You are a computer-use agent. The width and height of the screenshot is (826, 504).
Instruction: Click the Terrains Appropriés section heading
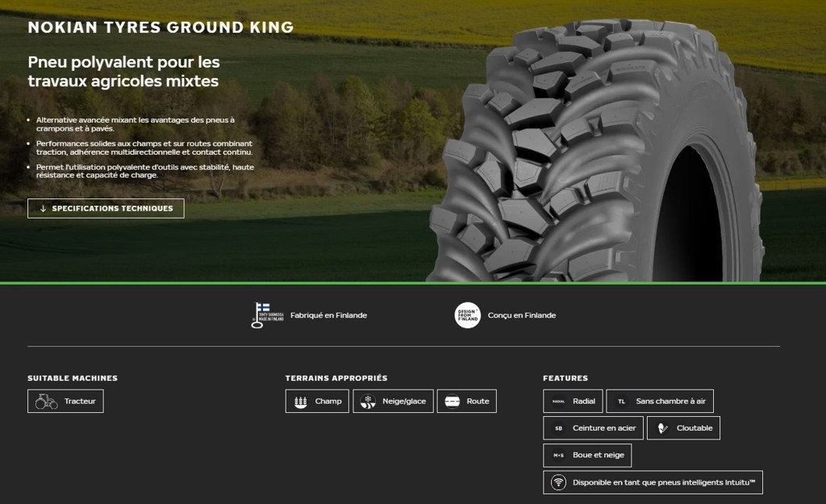pos(336,378)
